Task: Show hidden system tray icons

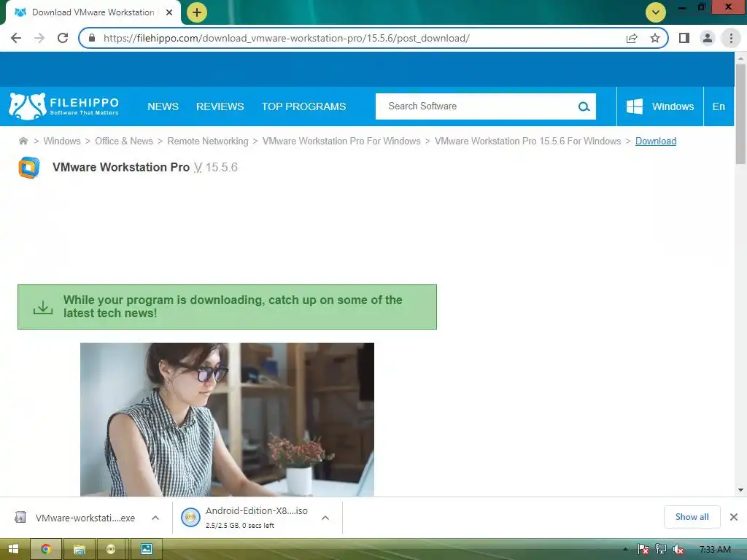Action: pos(625,549)
